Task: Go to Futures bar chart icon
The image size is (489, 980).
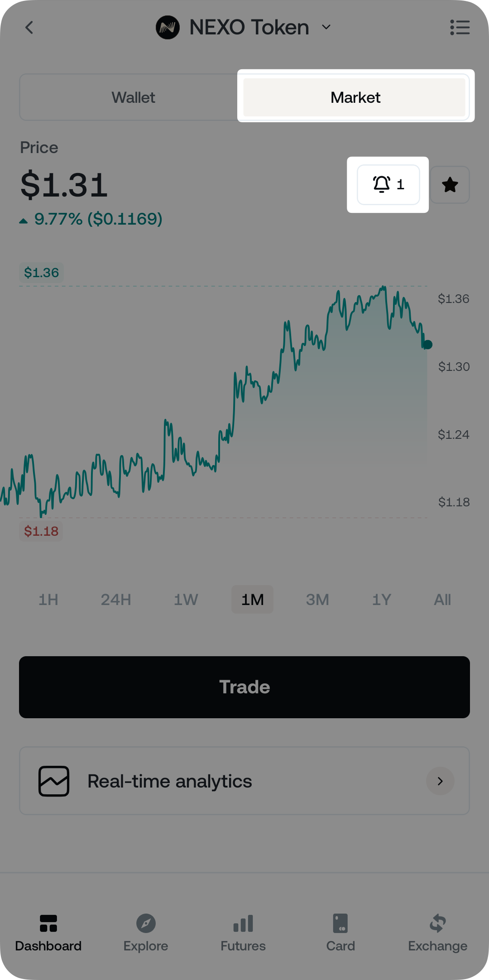Action: tap(243, 923)
